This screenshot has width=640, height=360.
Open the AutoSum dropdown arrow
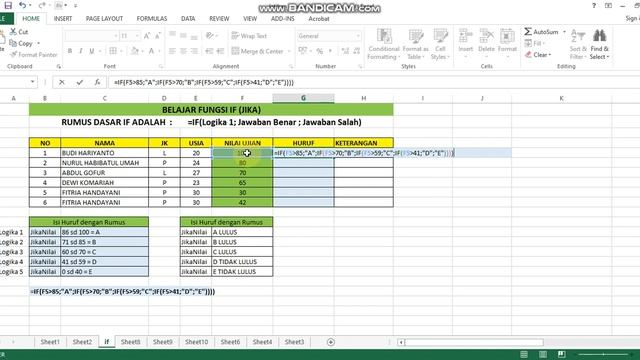pyautogui.click(x=564, y=32)
